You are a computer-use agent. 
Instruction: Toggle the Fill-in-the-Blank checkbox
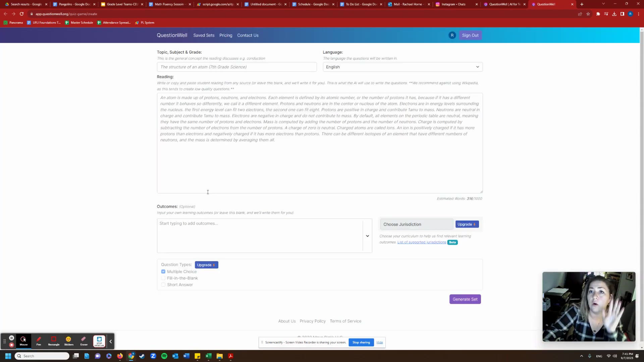163,278
